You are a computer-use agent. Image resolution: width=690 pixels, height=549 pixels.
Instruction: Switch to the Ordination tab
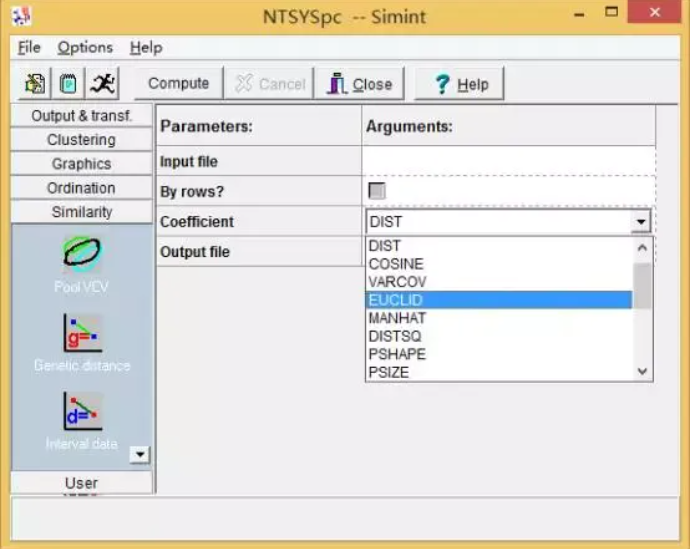point(82,188)
